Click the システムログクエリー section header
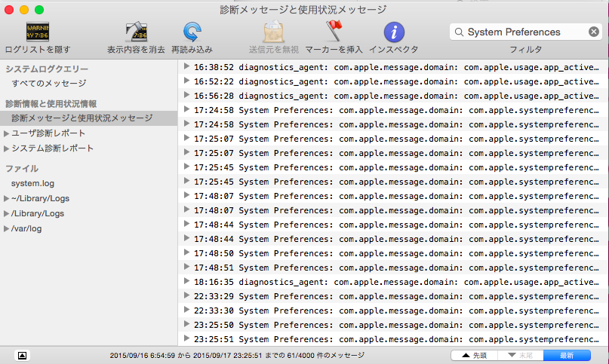 pyautogui.click(x=47, y=69)
